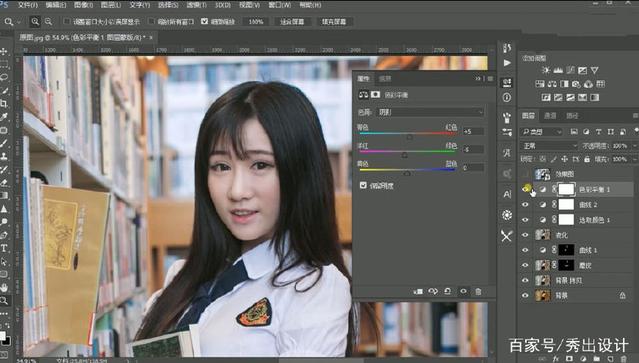Open the Zoom tool preset dropdown arrow
This screenshot has width=639, height=363.
pos(19,22)
